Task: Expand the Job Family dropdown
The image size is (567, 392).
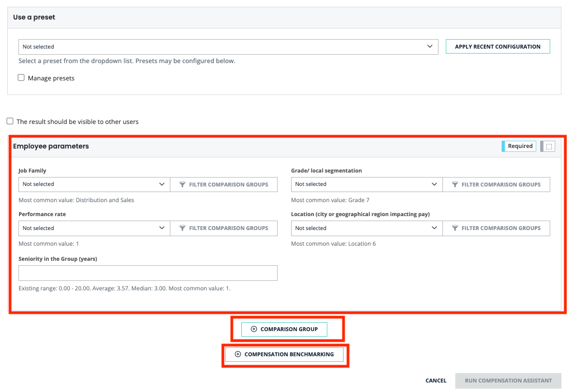Action: pos(93,184)
